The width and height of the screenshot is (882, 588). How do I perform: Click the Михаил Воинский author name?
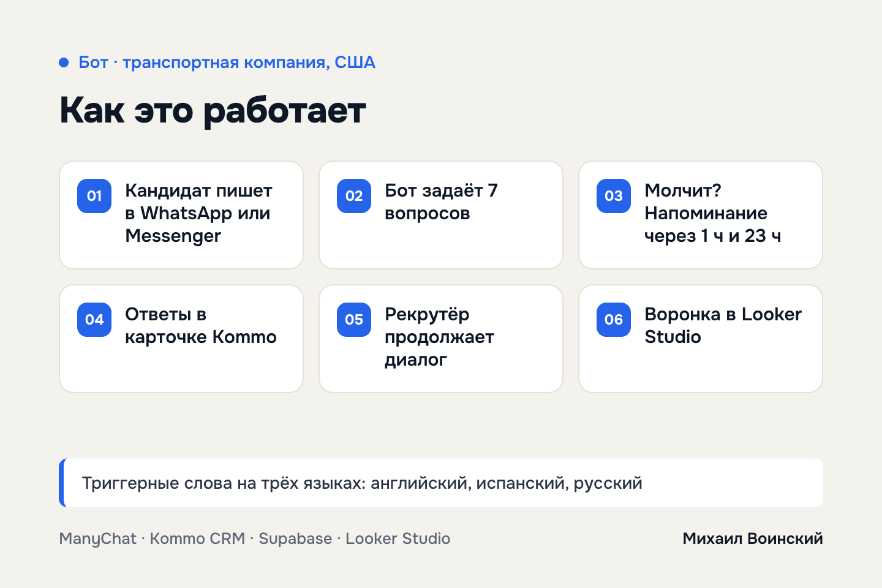(x=753, y=538)
